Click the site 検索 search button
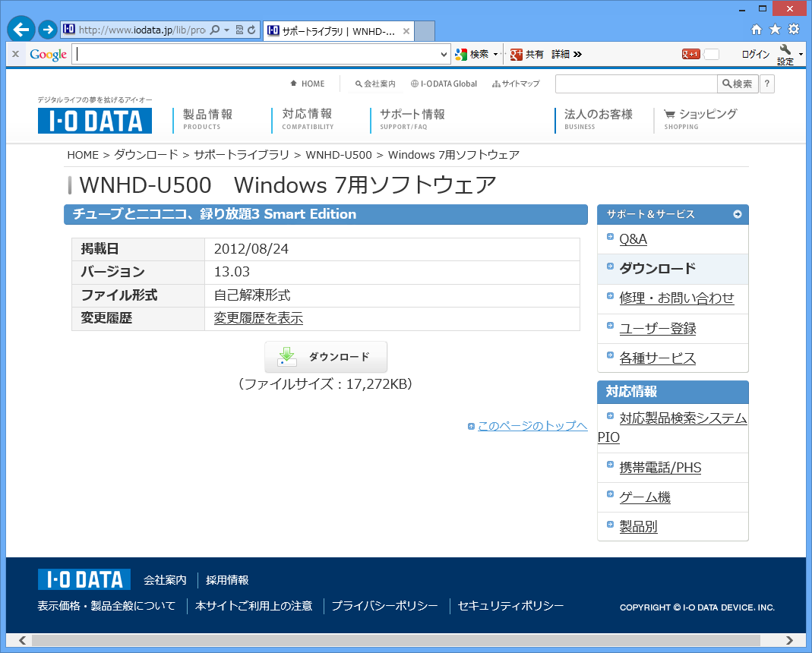The width and height of the screenshot is (812, 653). (x=738, y=84)
